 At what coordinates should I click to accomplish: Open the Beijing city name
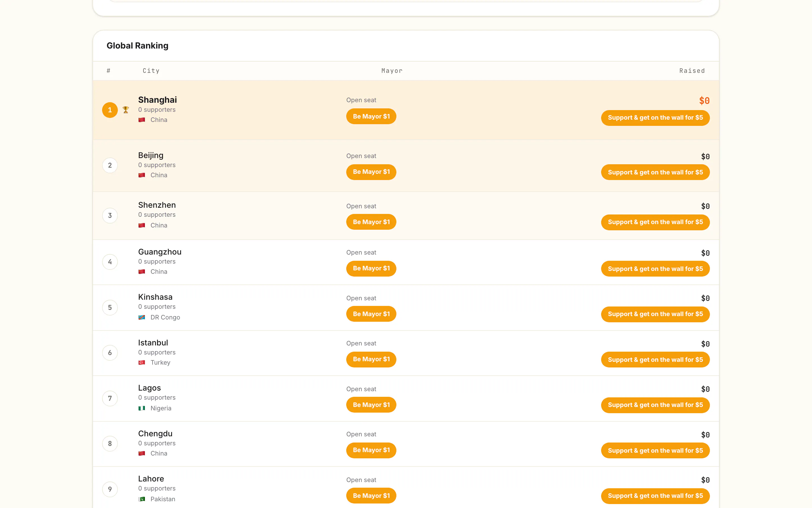tap(151, 155)
